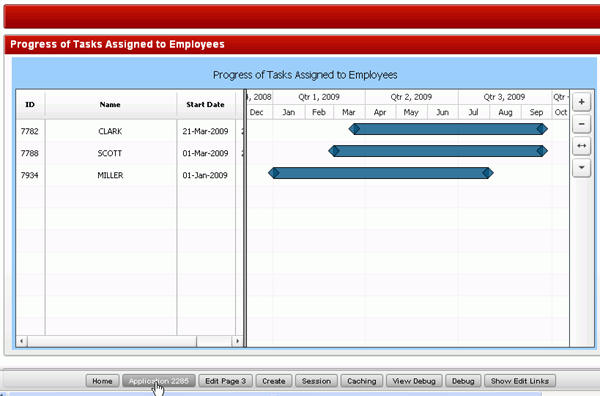The image size is (600, 396).
Task: Zoom out the Gantt chart with minus button
Action: 582,124
